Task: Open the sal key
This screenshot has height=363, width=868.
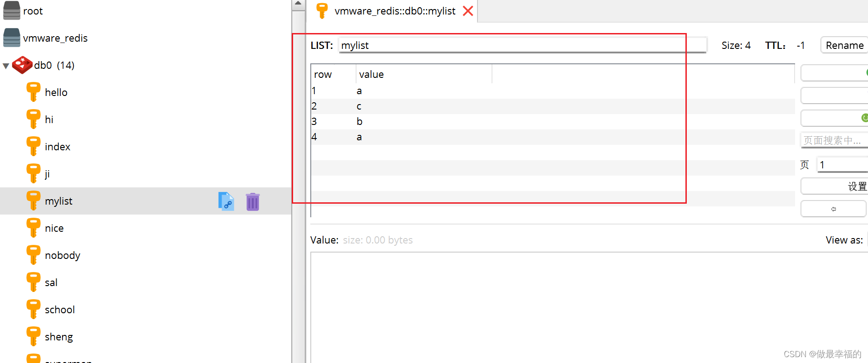Action: [51, 282]
